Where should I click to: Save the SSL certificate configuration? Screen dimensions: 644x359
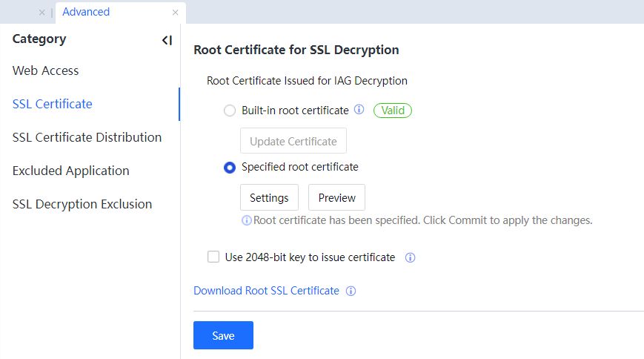pyautogui.click(x=223, y=335)
